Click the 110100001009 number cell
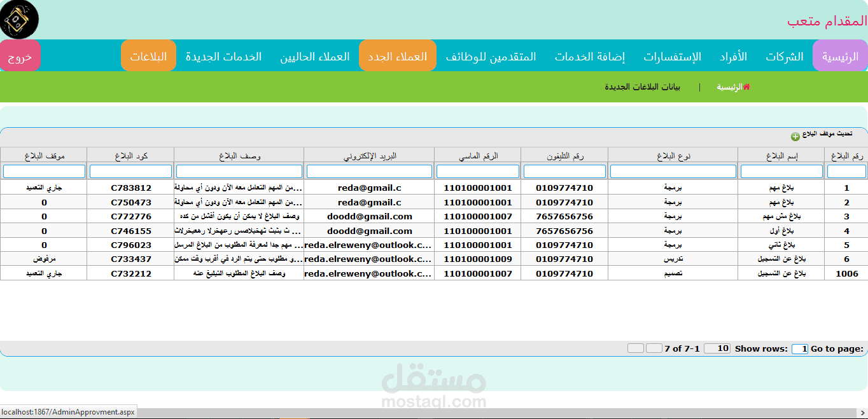Viewport: 868px width, 419px height. [478, 259]
